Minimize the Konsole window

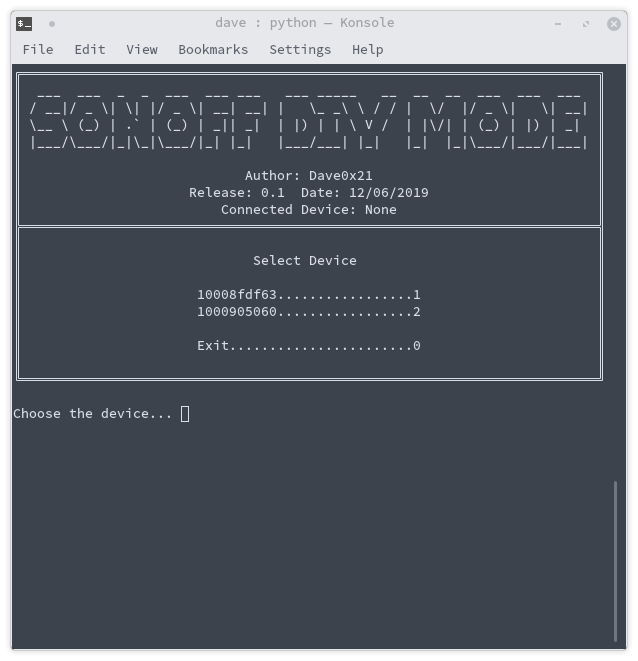click(x=558, y=24)
